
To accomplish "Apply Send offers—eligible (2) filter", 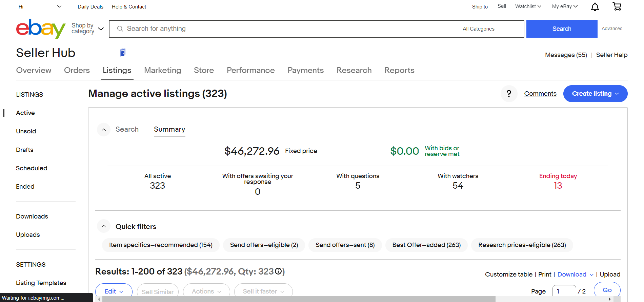I will pyautogui.click(x=264, y=245).
